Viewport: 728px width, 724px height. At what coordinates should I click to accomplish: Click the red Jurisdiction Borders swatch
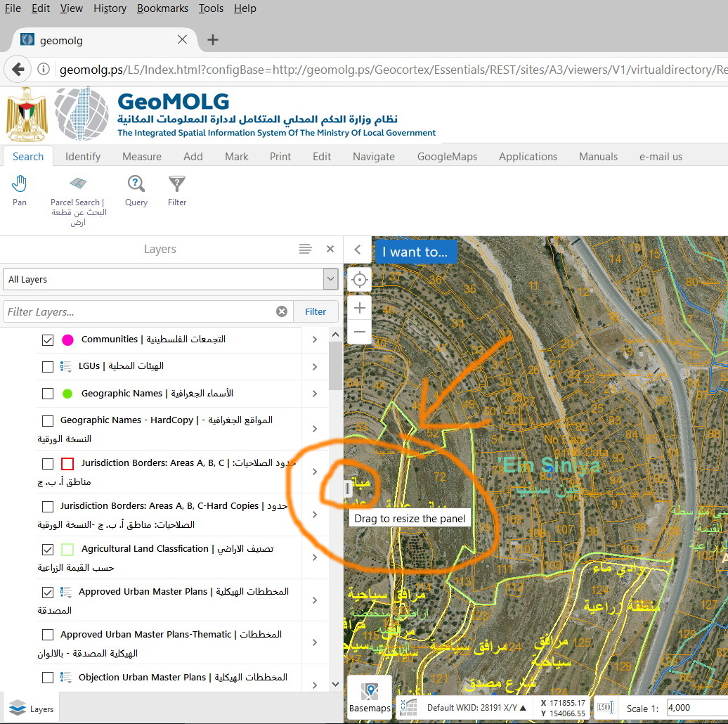[x=67, y=463]
